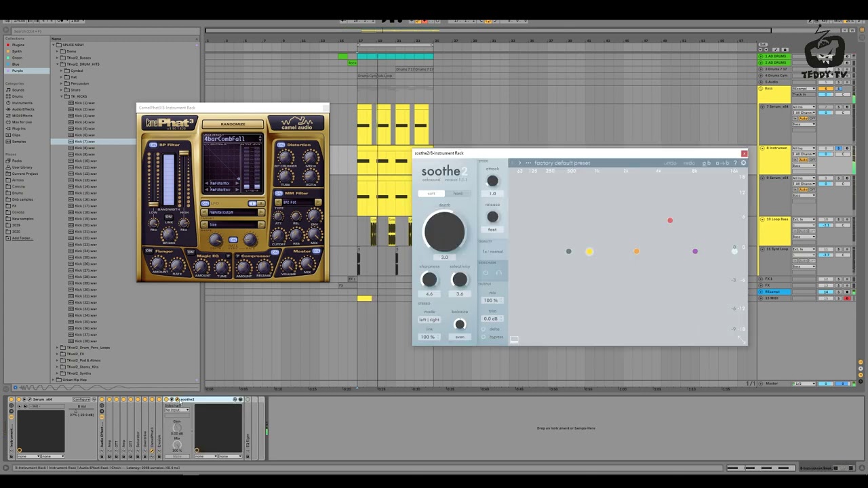Next CamelPhat LFO shape arrow

261,225
